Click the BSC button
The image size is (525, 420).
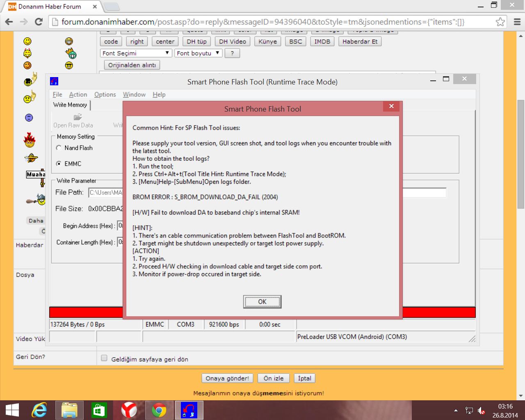296,41
